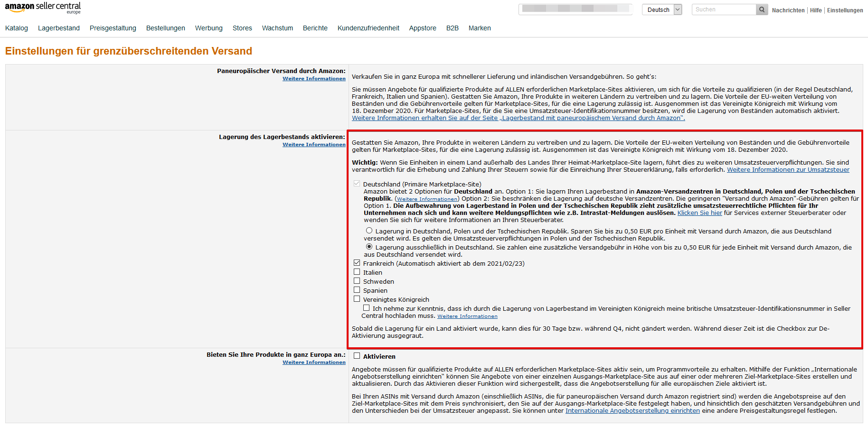
Task: Open the Berichte menu
Action: (x=315, y=28)
